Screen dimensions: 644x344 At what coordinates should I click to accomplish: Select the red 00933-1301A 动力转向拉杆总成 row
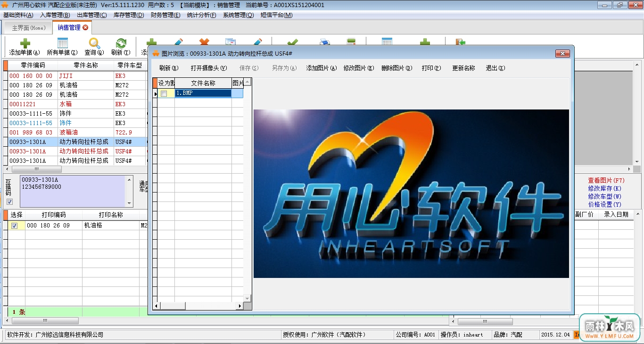(x=76, y=151)
